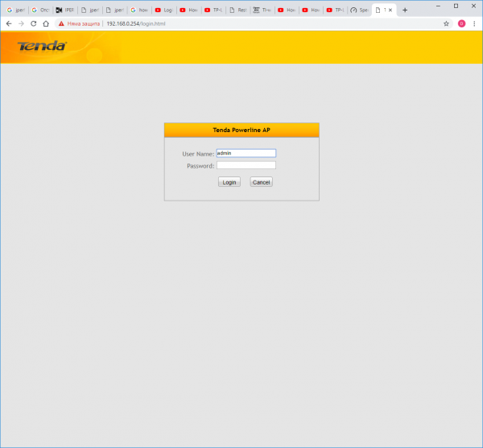483x448 pixels.
Task: Click the User Name field containing admin
Action: [x=246, y=153]
